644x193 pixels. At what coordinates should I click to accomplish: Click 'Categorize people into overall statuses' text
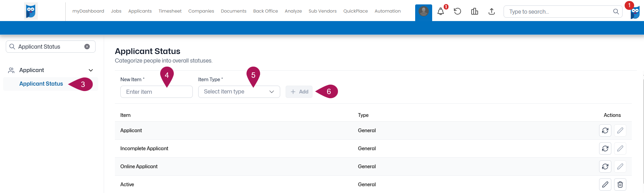[x=164, y=61]
